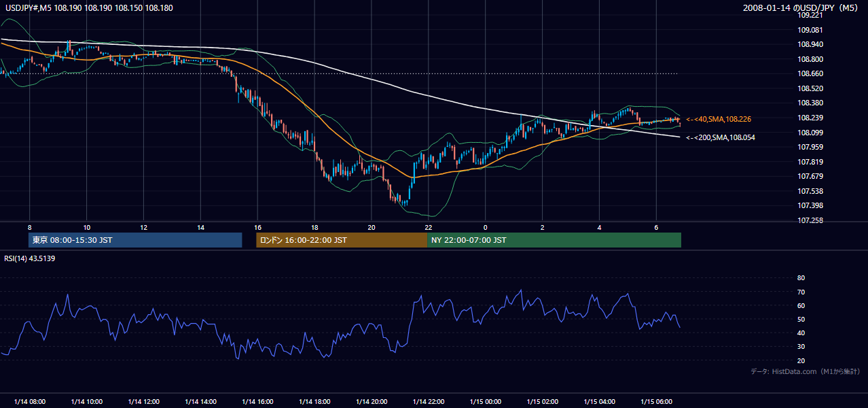Click the '<-<40,SMA,108.226' orange label
This screenshot has height=408, width=868.
[719, 119]
